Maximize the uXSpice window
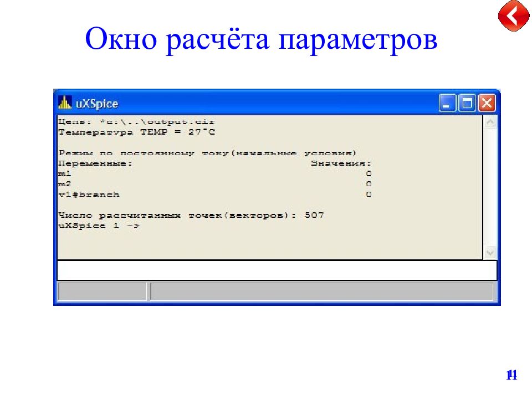Screen dimensions: 532x399 click(x=467, y=103)
